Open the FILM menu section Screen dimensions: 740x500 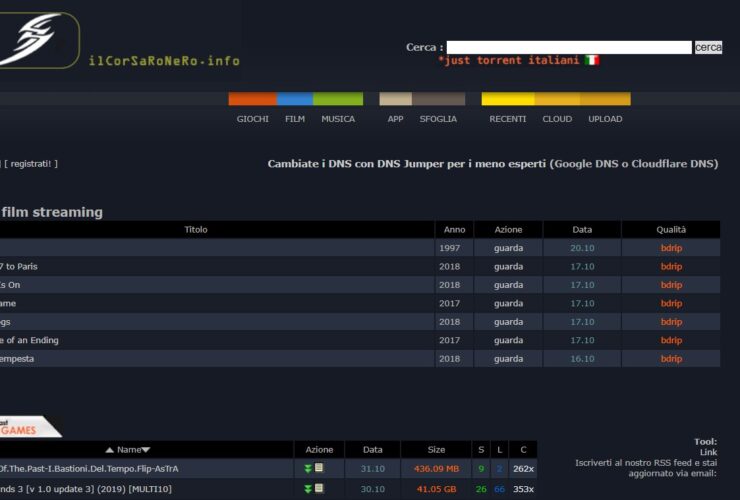pyautogui.click(x=294, y=119)
